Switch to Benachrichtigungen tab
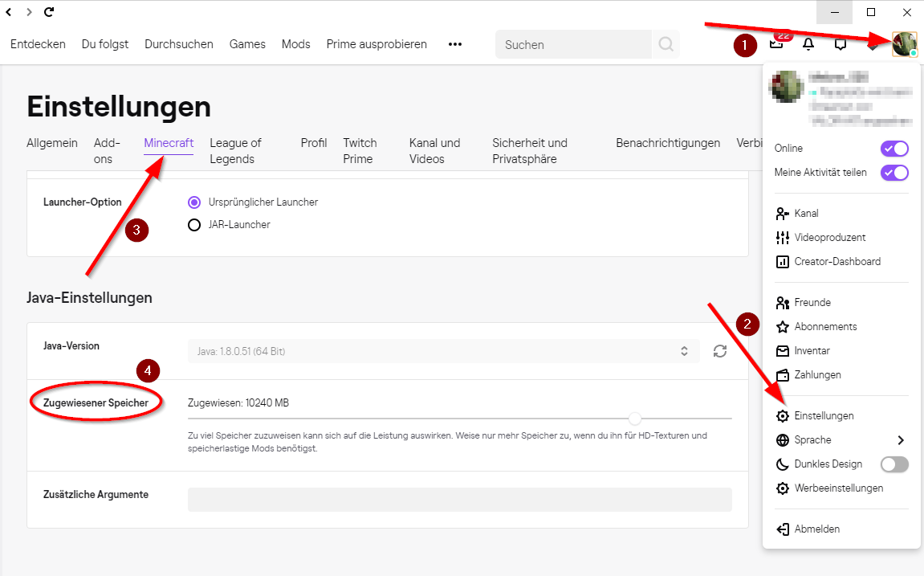This screenshot has width=924, height=576. [668, 143]
